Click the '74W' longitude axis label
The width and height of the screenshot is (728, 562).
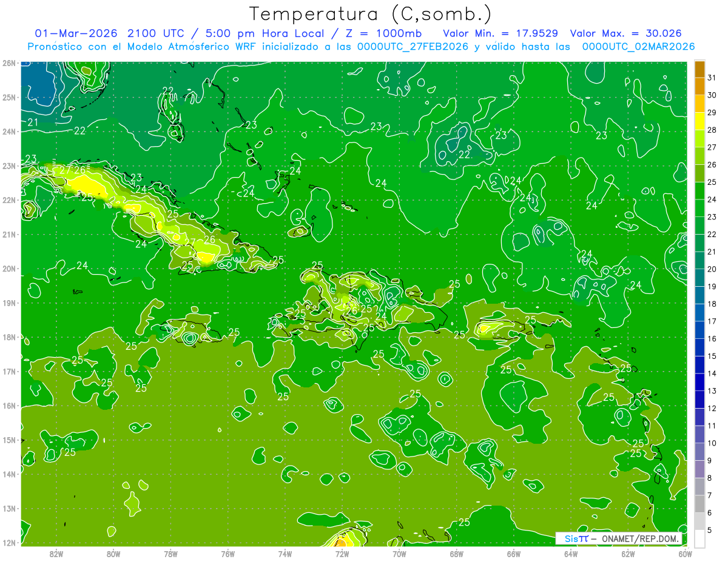tap(285, 554)
